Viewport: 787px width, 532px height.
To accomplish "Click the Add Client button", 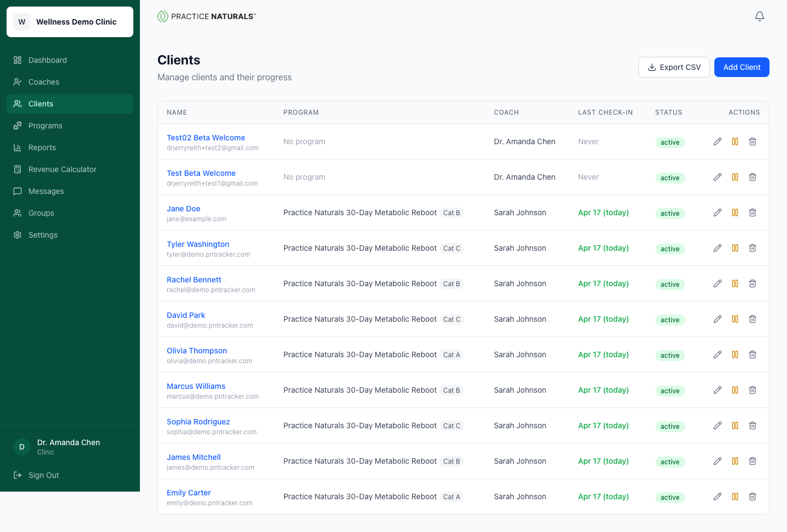I will click(x=742, y=67).
